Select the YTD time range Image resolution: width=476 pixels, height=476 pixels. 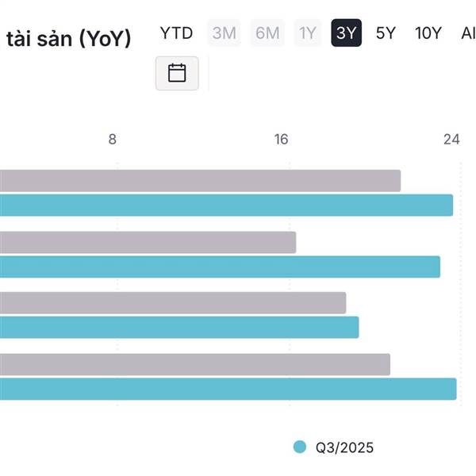[176, 33]
